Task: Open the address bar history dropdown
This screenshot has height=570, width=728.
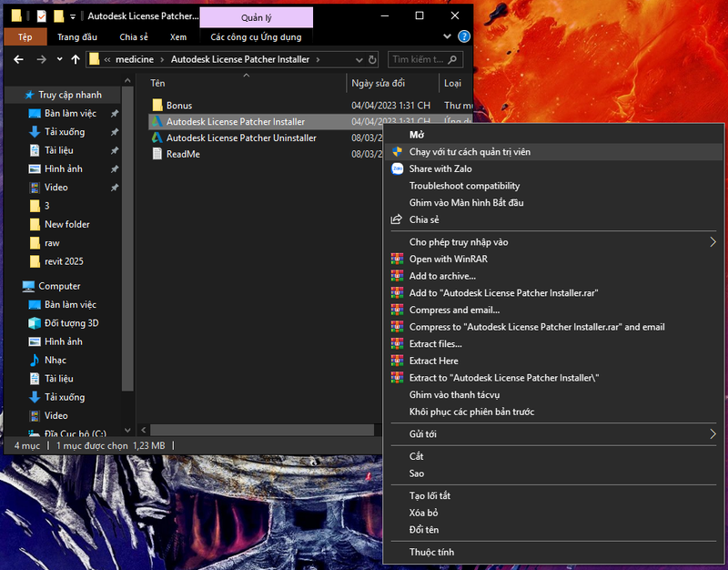Action: [x=359, y=60]
